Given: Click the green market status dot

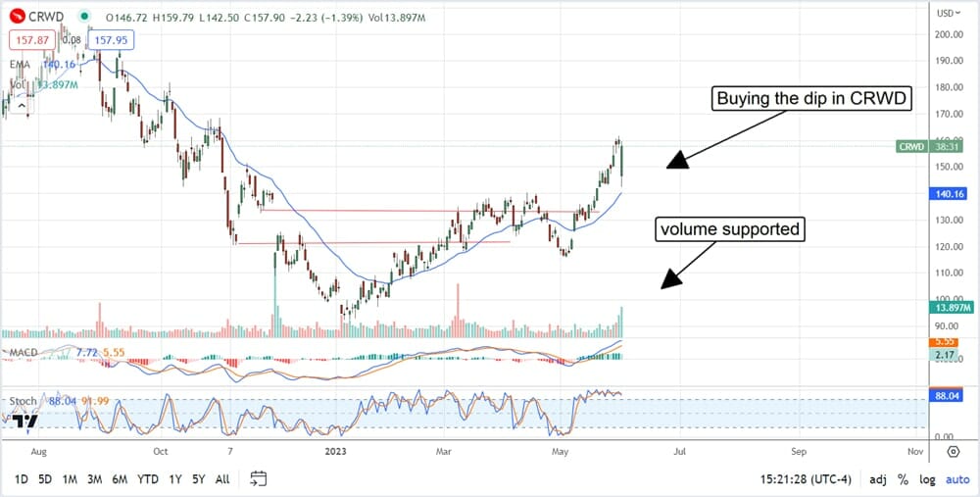Looking at the screenshot, I should click(82, 17).
